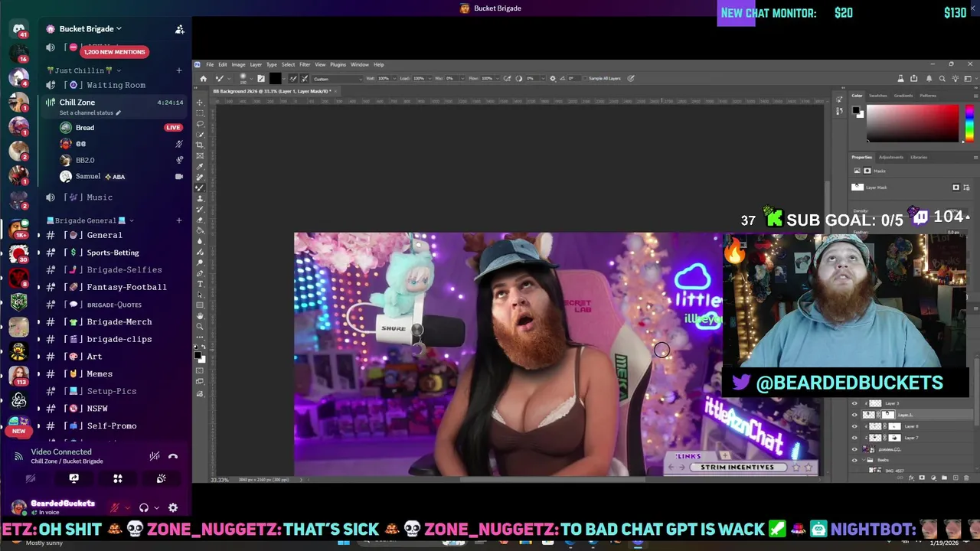The height and width of the screenshot is (551, 980).
Task: Select the Type tool
Action: click(199, 284)
